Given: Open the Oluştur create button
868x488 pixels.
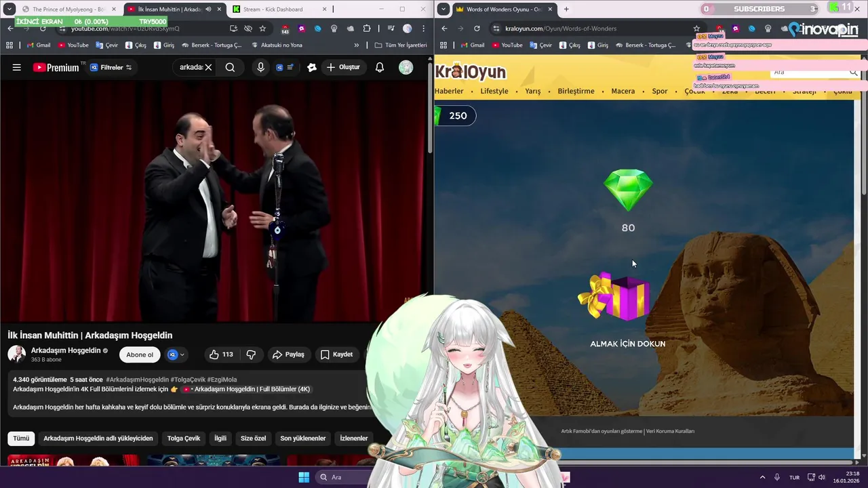Looking at the screenshot, I should click(x=343, y=67).
